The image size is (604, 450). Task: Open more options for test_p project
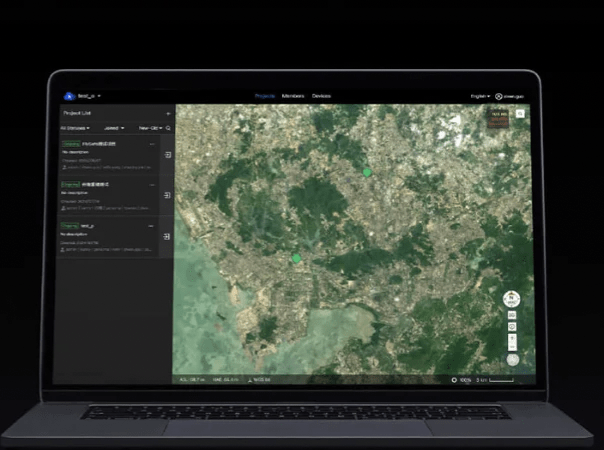pyautogui.click(x=151, y=226)
